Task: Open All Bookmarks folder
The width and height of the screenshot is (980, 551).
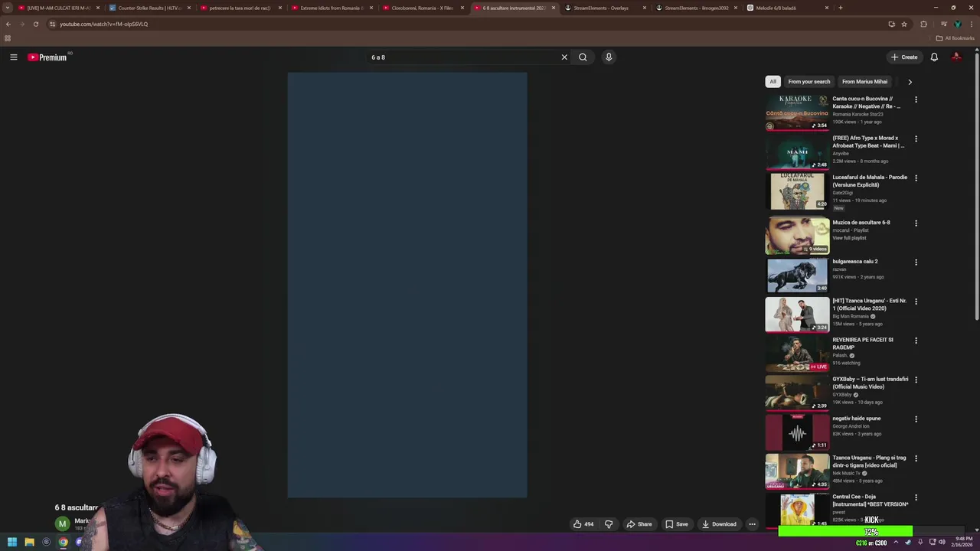Action: [x=955, y=38]
